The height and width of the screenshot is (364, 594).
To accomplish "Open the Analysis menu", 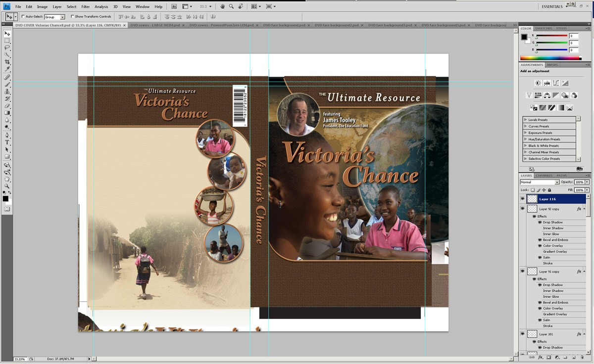I will point(101,6).
